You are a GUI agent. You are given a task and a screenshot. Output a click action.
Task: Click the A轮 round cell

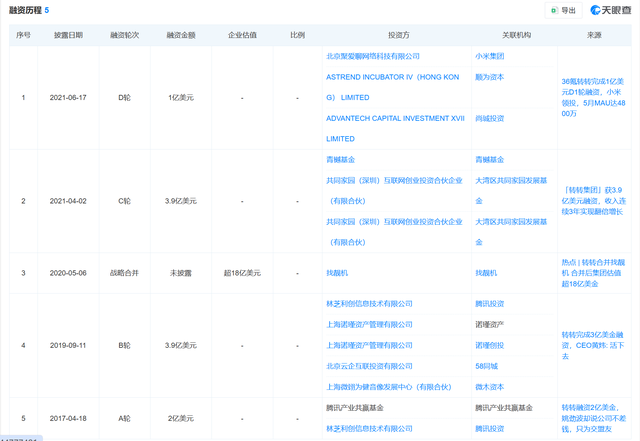click(124, 419)
